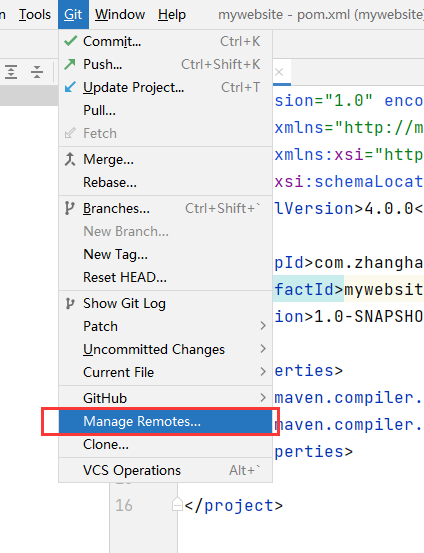This screenshot has height=553, width=424.
Task: Open the Tools menu
Action: [35, 14]
